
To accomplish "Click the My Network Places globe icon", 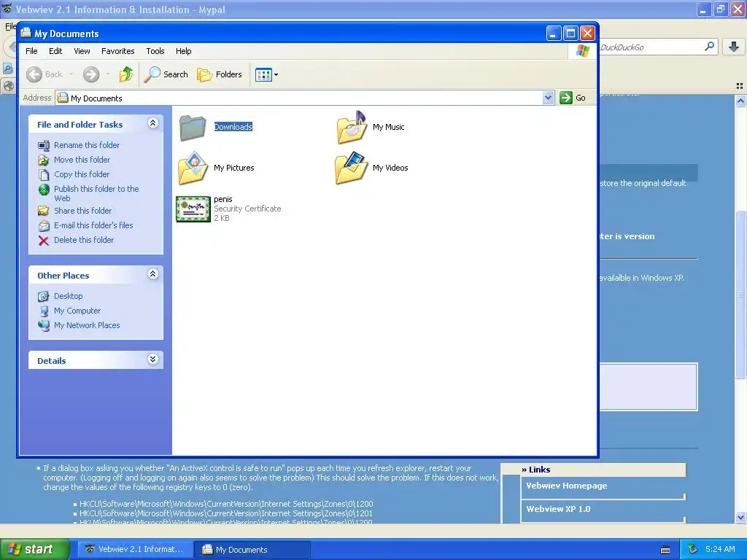I will pyautogui.click(x=43, y=326).
